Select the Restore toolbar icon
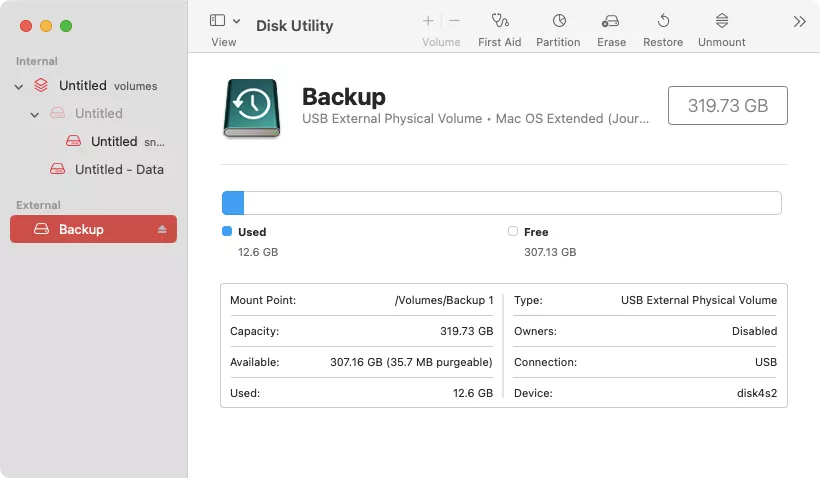 (662, 21)
